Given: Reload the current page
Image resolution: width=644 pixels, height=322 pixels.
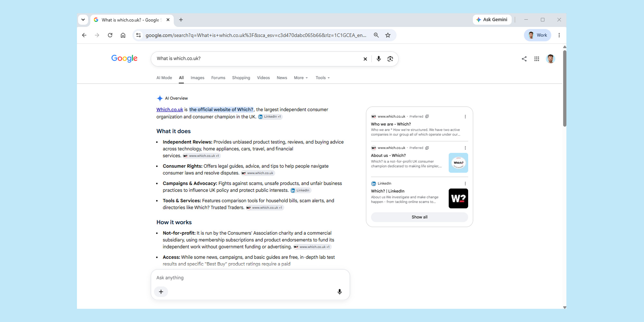Looking at the screenshot, I should [110, 35].
